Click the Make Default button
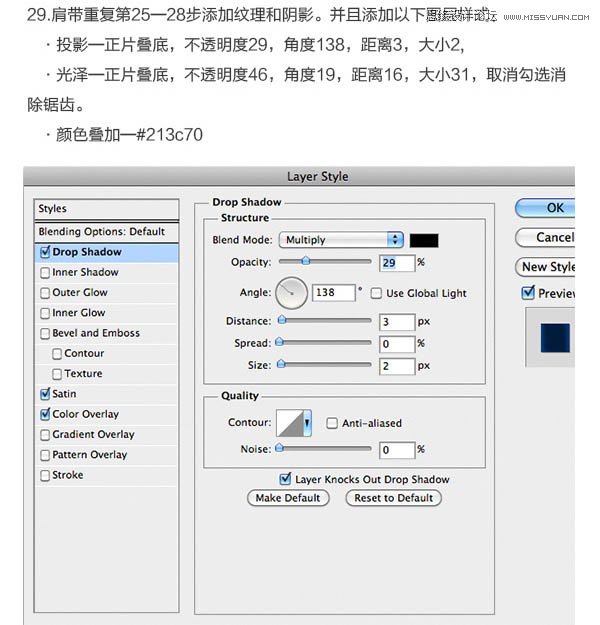The image size is (600, 625). pyautogui.click(x=288, y=498)
